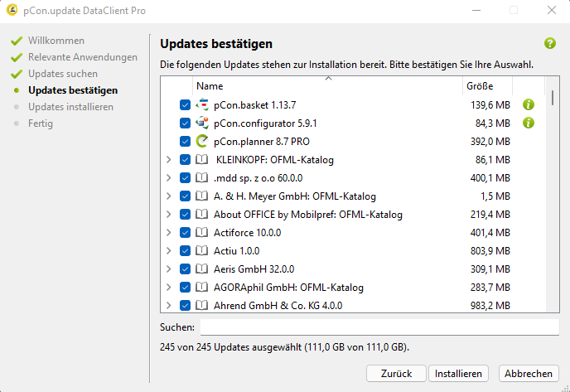Click the pCon.update title bar logo
570x392 pixels.
(12, 10)
